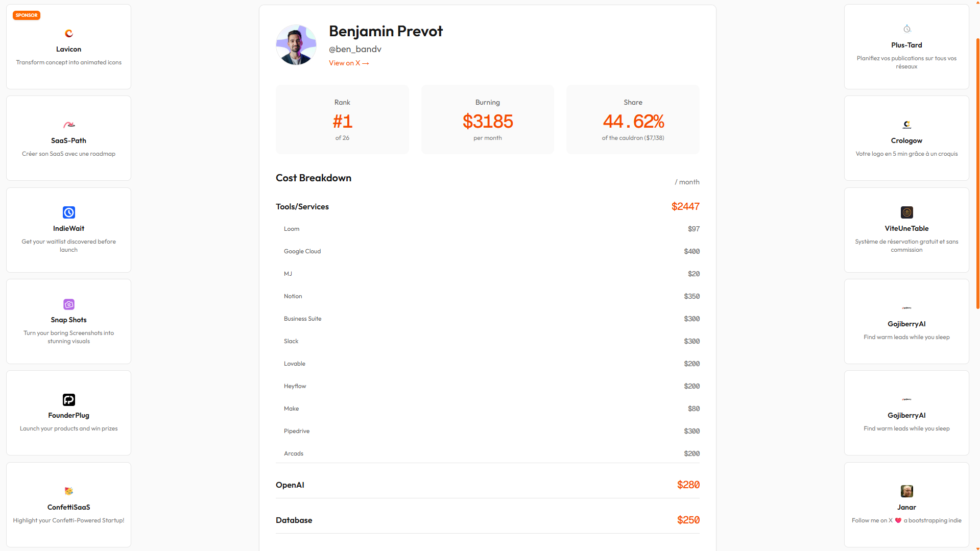Click the GojiberryAI logo on upper sponsor card
The width and height of the screenshot is (980, 551).
pos(906,308)
